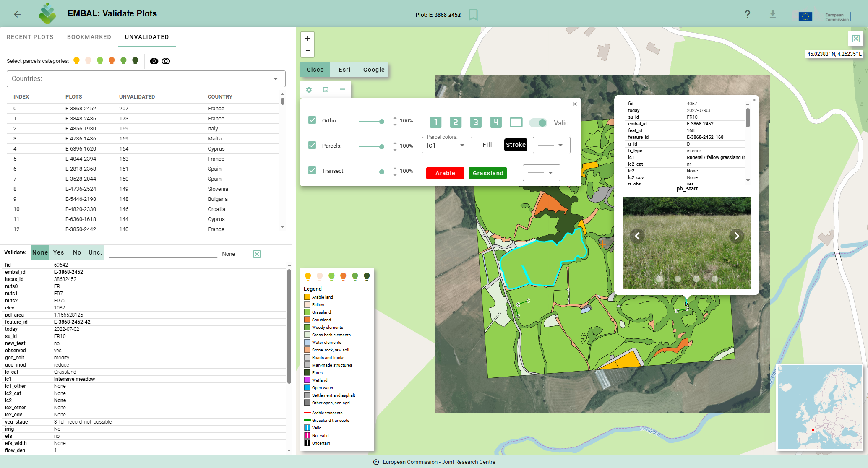Viewport: 868px width, 468px height.
Task: Adjust the Ortho opacity slider
Action: click(x=371, y=122)
